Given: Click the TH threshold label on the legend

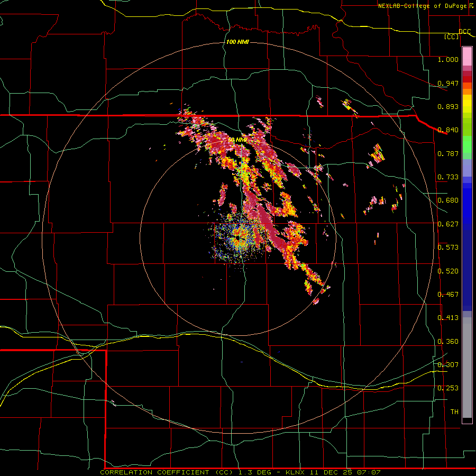Looking at the screenshot, I should [x=454, y=412].
